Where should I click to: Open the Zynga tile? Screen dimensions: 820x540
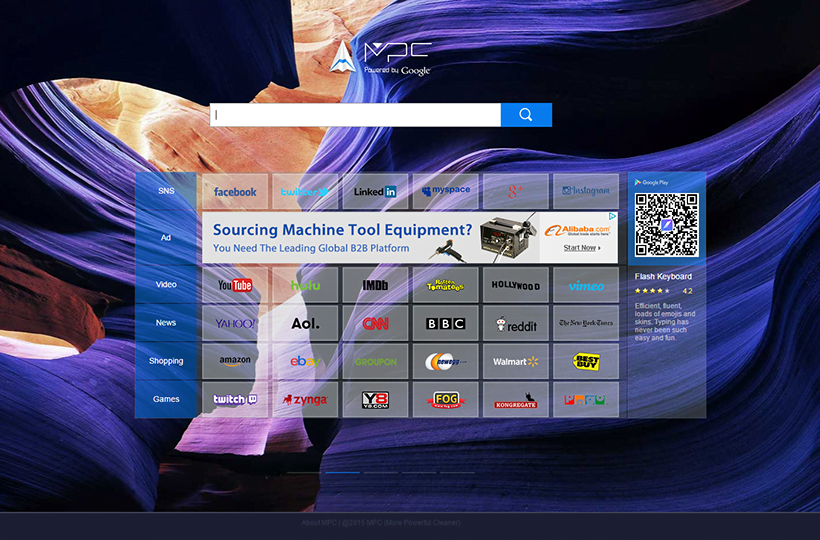tap(305, 399)
